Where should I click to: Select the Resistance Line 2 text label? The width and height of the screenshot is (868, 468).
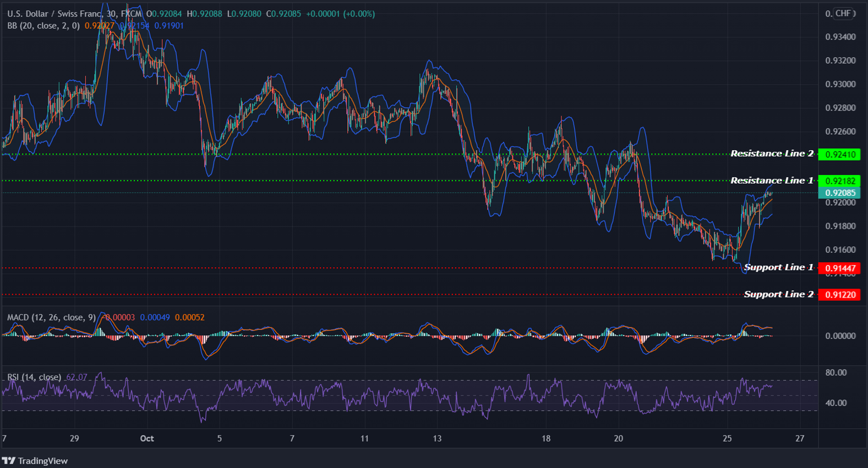pyautogui.click(x=772, y=153)
